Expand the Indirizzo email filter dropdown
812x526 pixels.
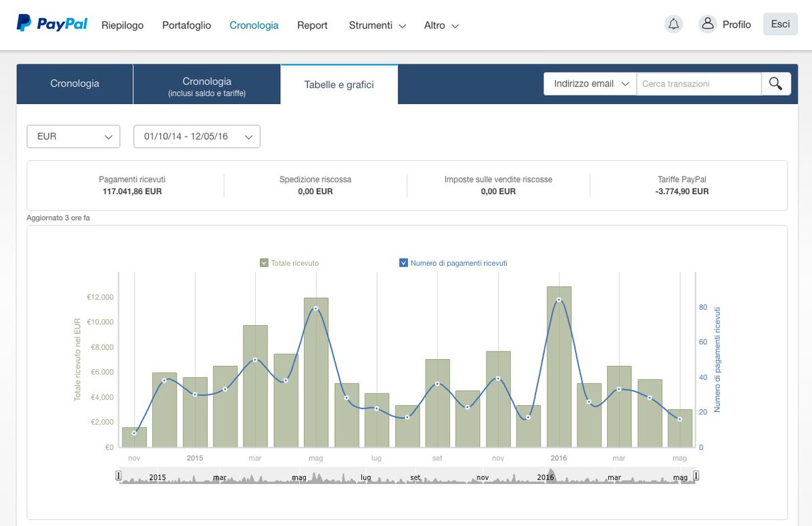click(590, 84)
